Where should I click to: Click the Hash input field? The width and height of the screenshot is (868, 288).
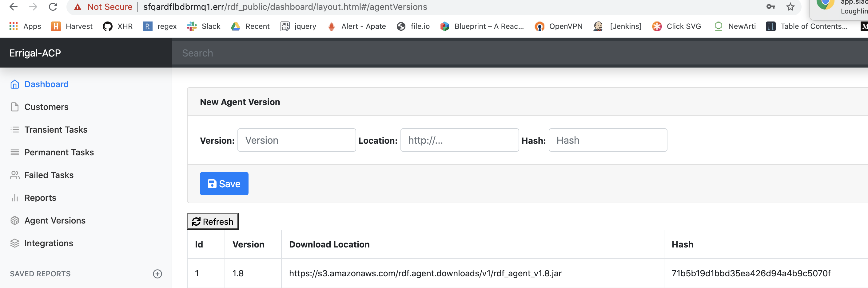coord(607,140)
